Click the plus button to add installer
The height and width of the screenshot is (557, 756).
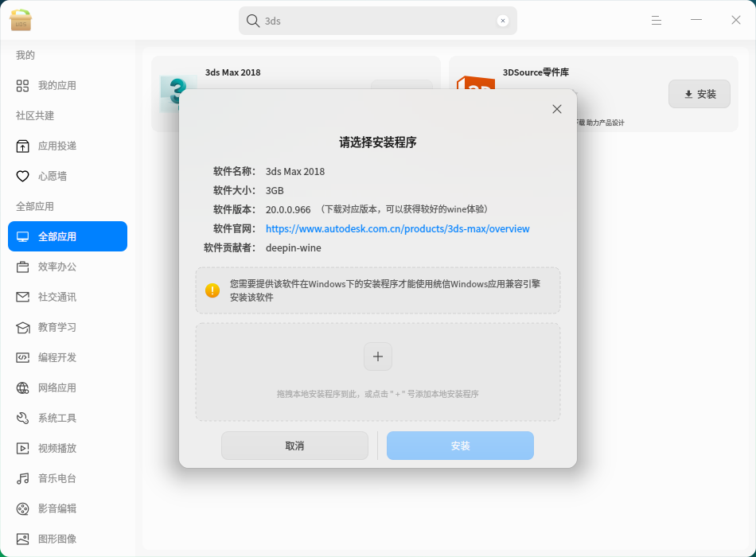click(x=377, y=356)
